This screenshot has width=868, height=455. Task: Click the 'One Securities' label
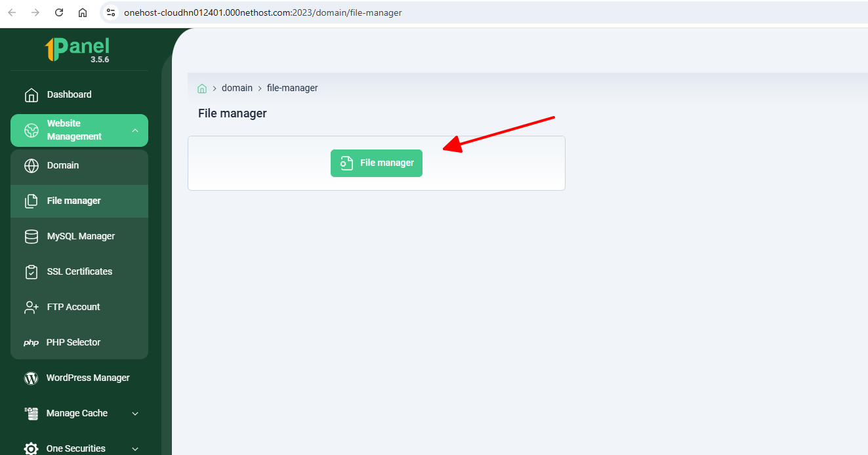point(76,448)
